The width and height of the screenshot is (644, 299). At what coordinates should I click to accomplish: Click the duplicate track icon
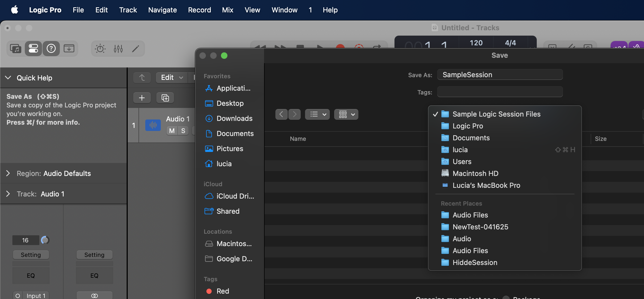coord(165,98)
